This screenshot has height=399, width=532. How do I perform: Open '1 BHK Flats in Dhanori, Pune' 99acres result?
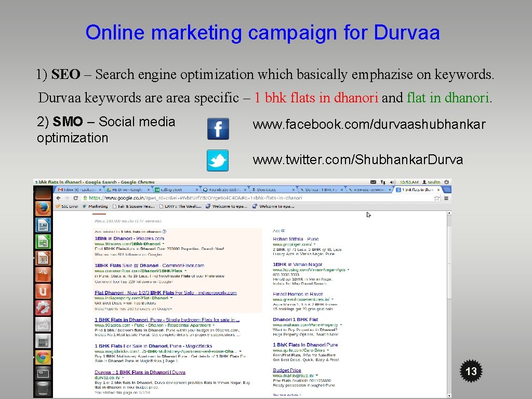click(167, 320)
